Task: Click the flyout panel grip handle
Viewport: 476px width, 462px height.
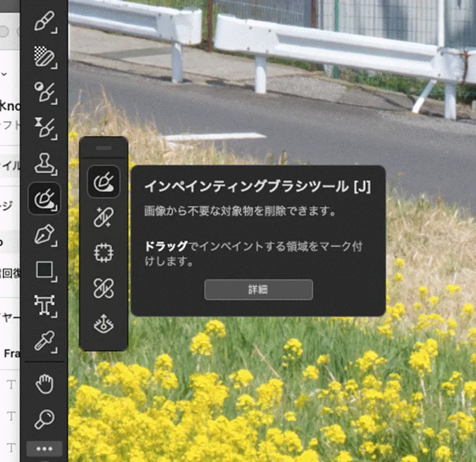Action: click(x=103, y=148)
